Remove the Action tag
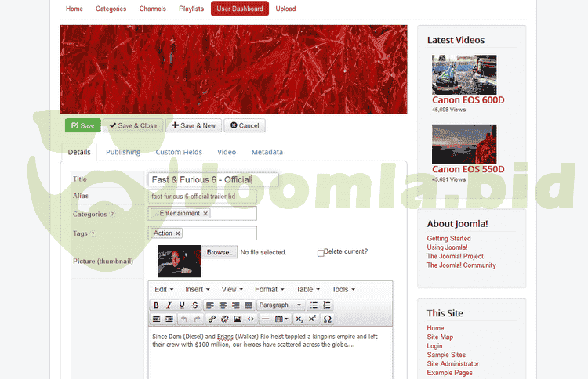 coord(178,233)
